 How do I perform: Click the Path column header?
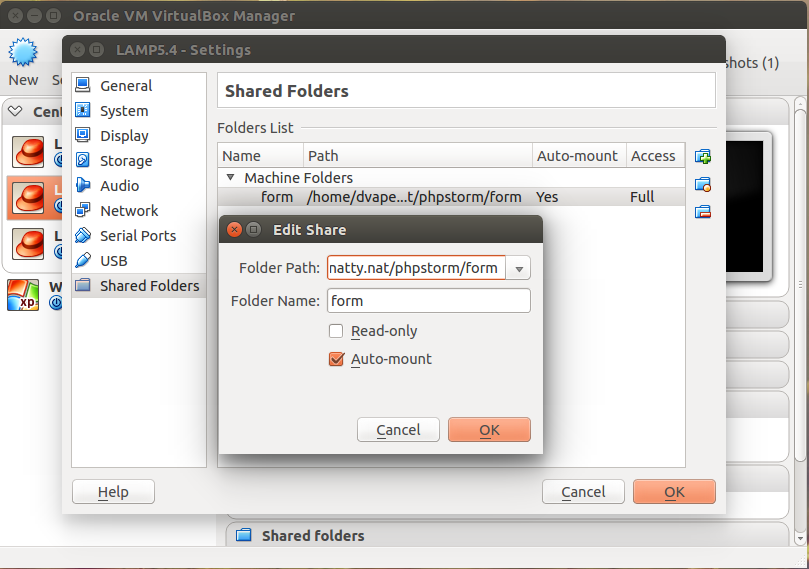(418, 156)
